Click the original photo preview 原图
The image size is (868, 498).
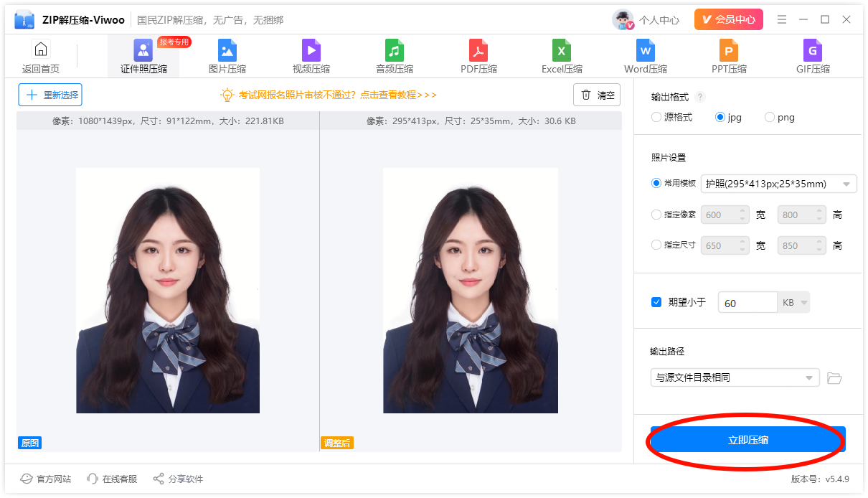168,291
